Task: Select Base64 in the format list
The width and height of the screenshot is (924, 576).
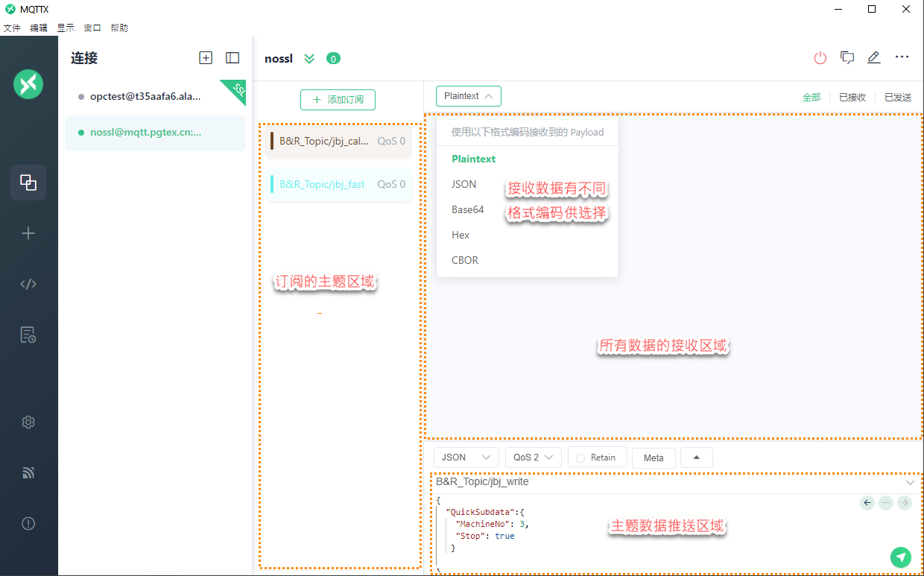Action: click(x=467, y=209)
